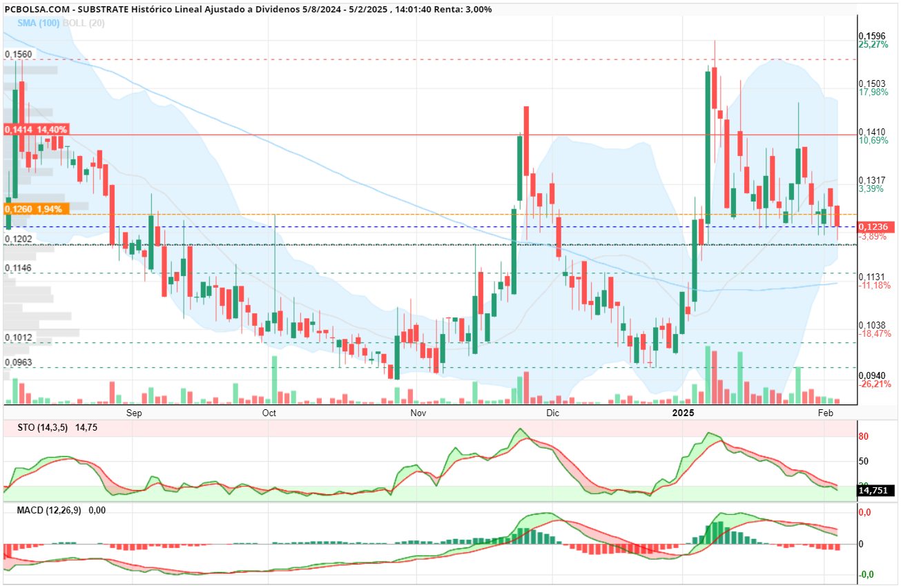Click the Dic date axis label
This screenshot has height=588, width=901.
pos(552,413)
